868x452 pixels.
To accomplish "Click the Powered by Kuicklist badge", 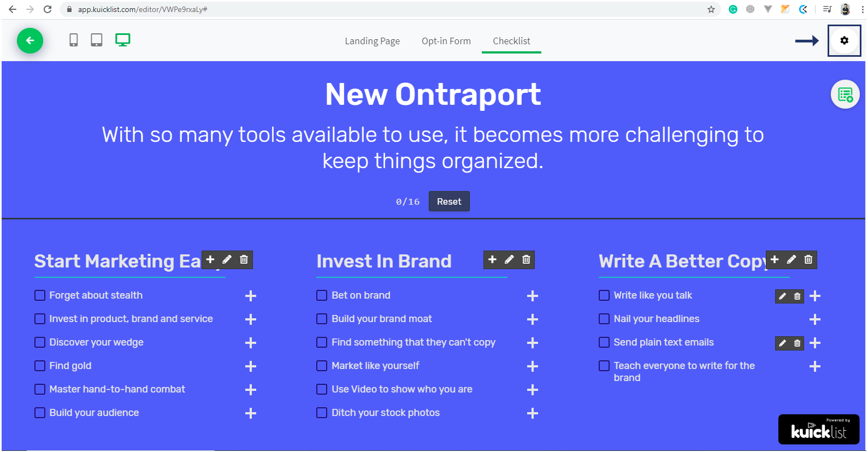I will (x=819, y=429).
